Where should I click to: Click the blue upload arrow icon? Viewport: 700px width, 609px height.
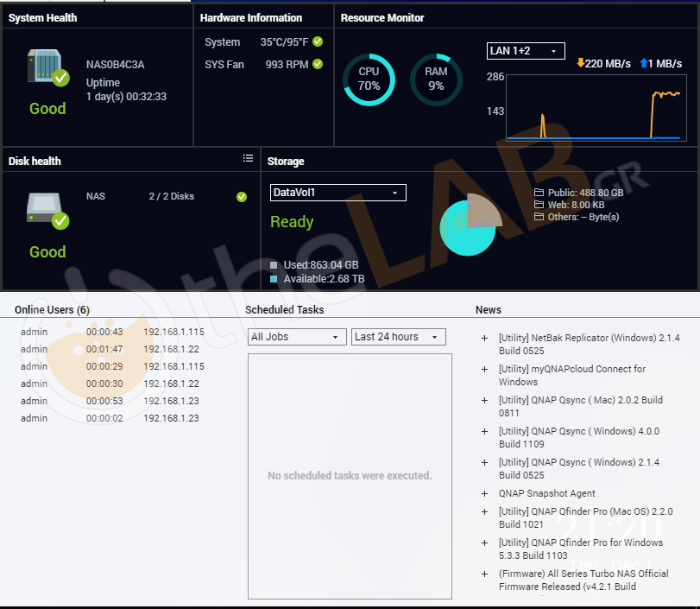[x=644, y=63]
